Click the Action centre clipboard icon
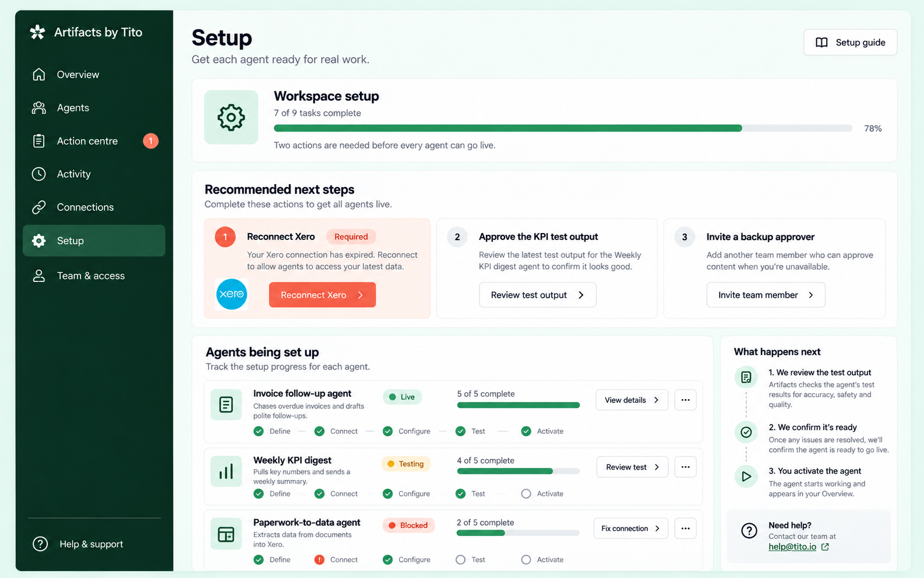The width and height of the screenshot is (924, 578). (39, 141)
